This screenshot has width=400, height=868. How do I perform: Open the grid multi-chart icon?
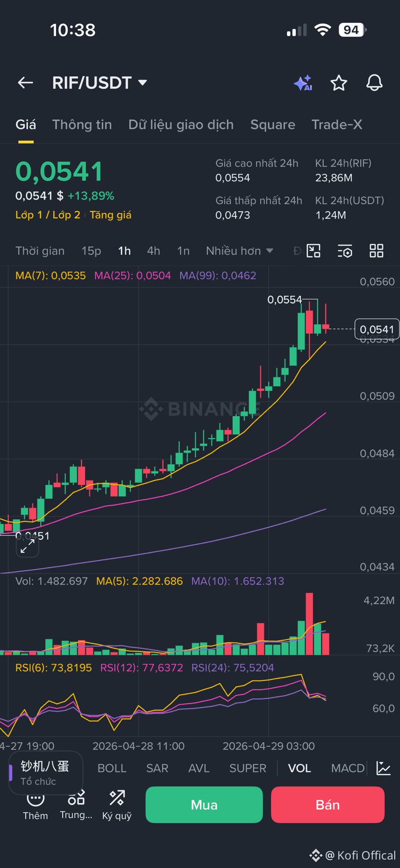pos(376,251)
